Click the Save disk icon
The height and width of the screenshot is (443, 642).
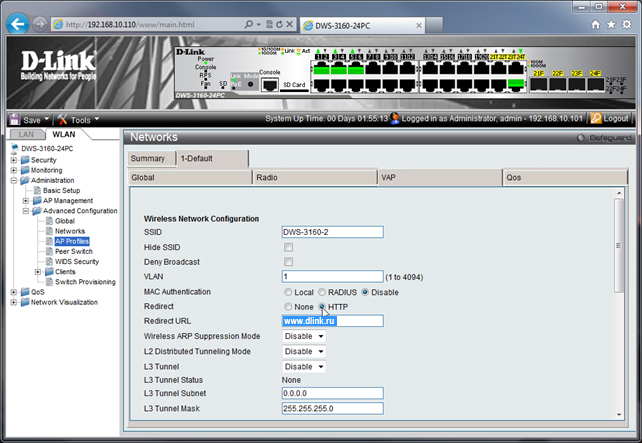pos(15,119)
